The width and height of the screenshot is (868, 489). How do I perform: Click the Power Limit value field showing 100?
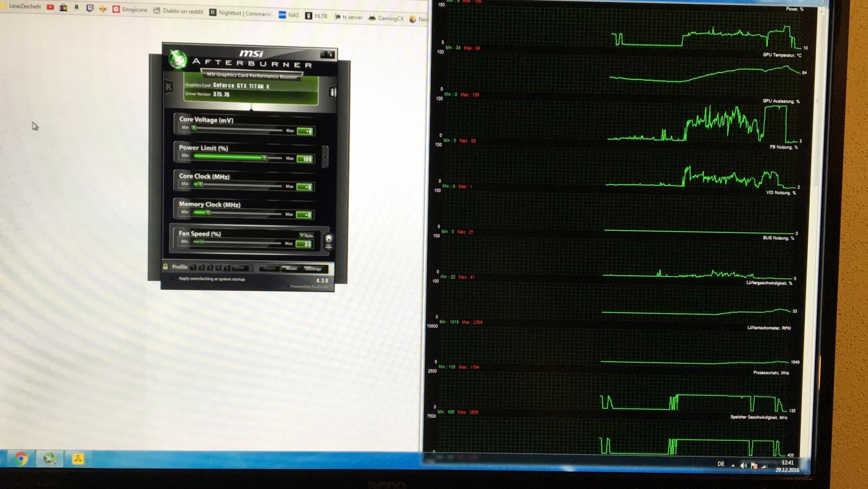305,159
